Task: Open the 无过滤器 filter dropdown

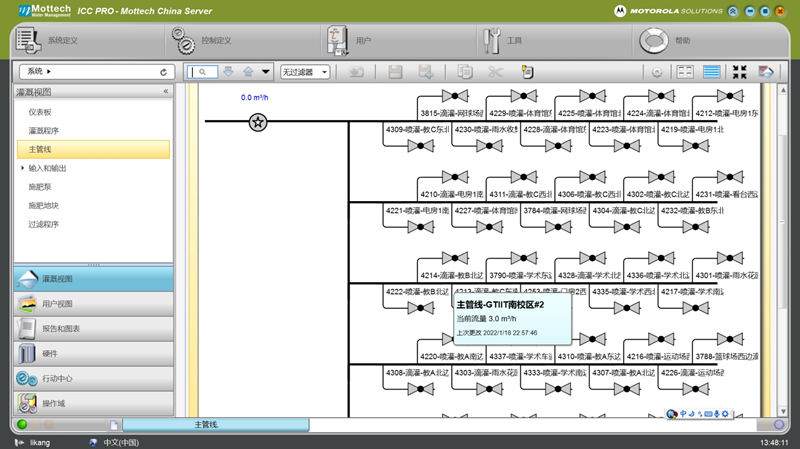Action: 304,72
